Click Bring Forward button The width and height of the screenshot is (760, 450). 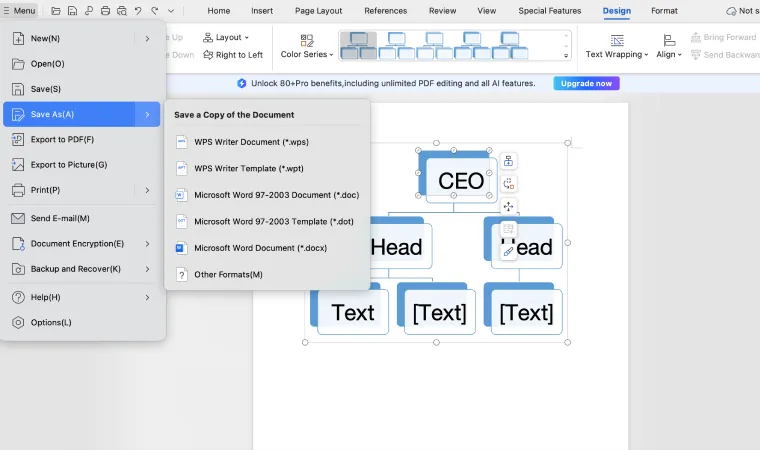click(724, 37)
